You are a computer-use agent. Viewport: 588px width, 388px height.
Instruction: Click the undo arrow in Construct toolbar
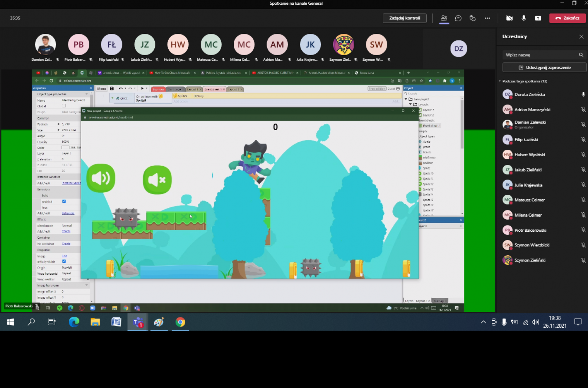121,89
